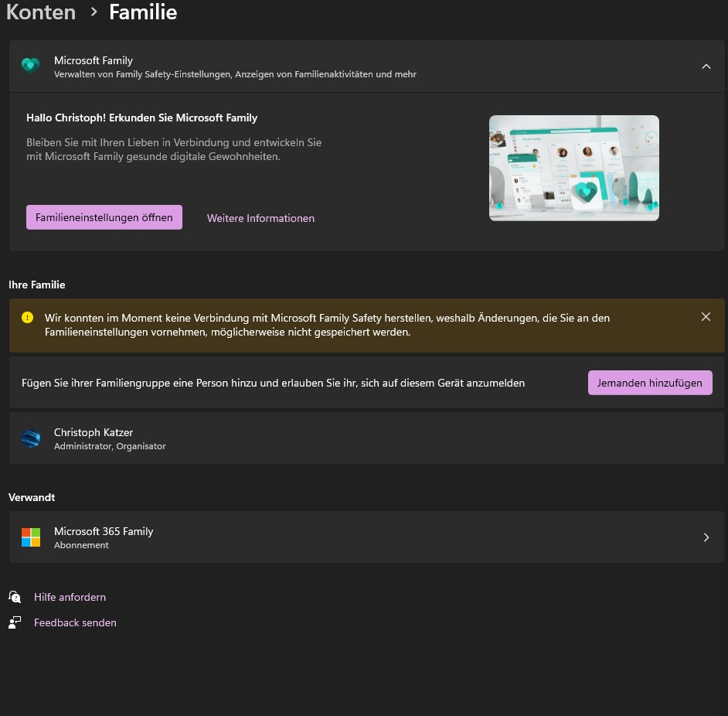Image resolution: width=728 pixels, height=716 pixels.
Task: Open the Weitere Informationen link
Action: click(260, 218)
